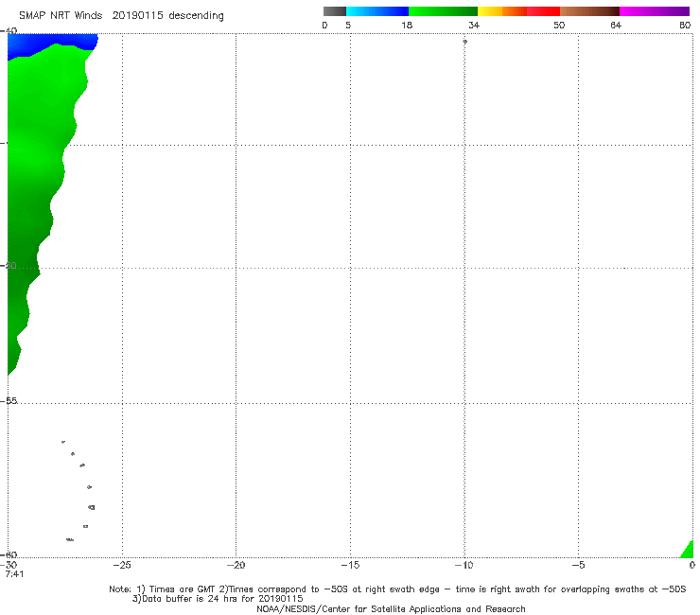Click the longitude label '-20'
Screen dimensions: 700x615
(236, 565)
